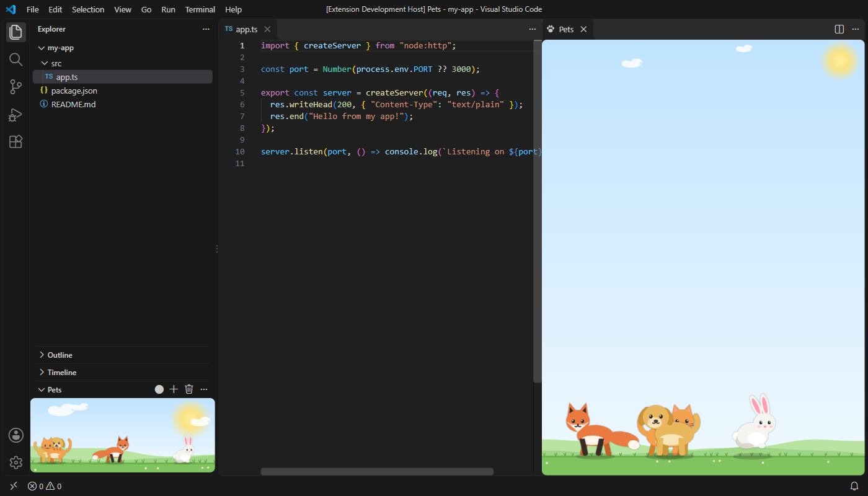The height and width of the screenshot is (496, 868).
Task: Open the notifications bell in the status bar
Action: [x=854, y=486]
